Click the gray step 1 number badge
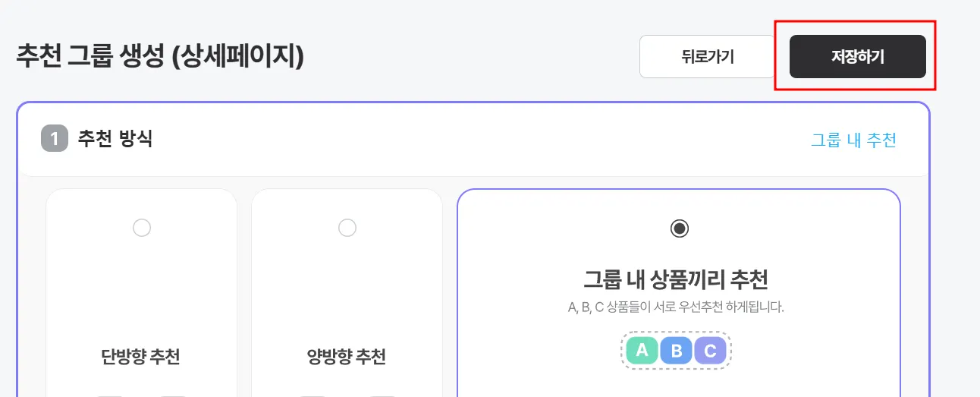The image size is (980, 397). click(x=55, y=139)
